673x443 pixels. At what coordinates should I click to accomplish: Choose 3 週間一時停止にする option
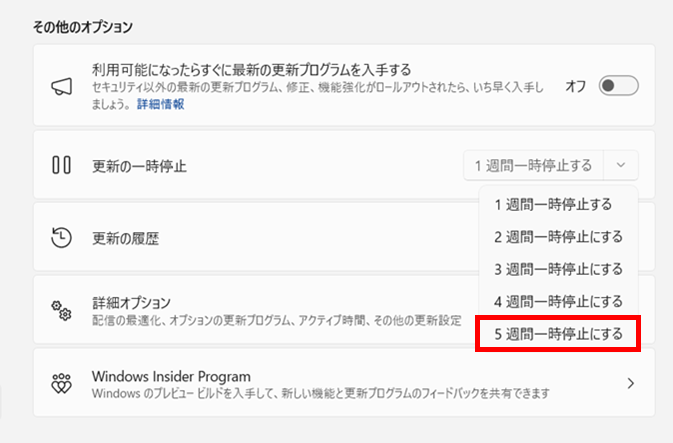click(557, 268)
